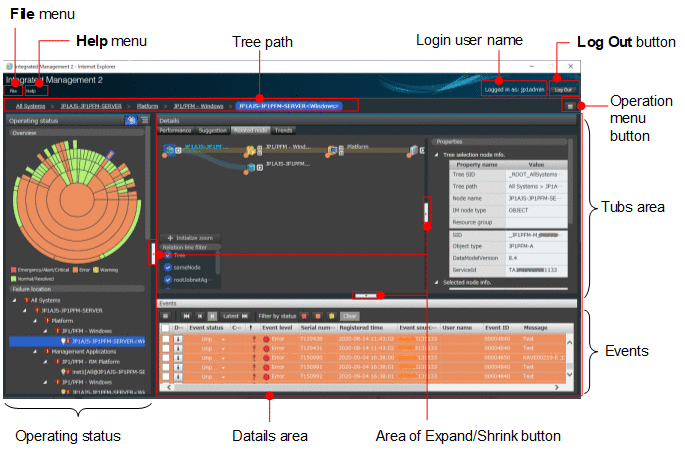Check the event row with serial 7150991
The height and width of the screenshot is (452, 685).
[x=166, y=367]
